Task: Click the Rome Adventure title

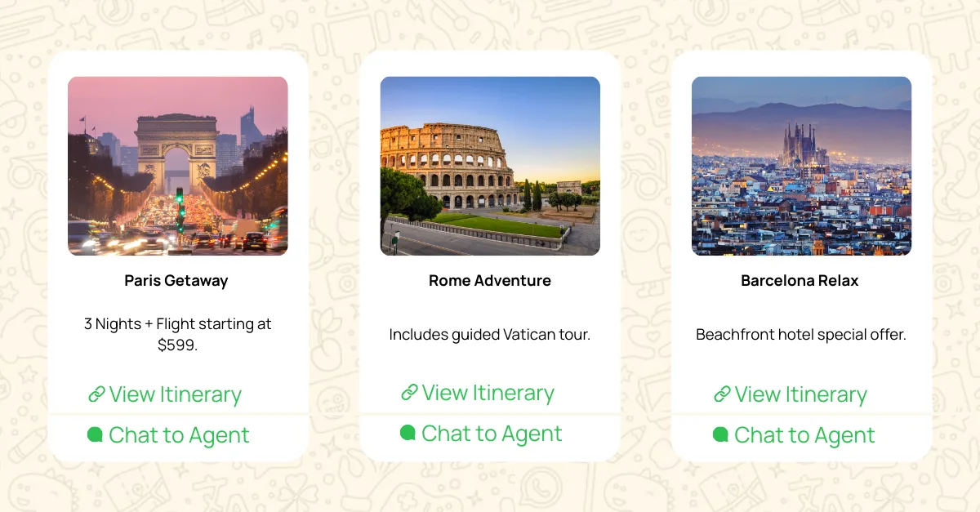Action: (x=490, y=281)
